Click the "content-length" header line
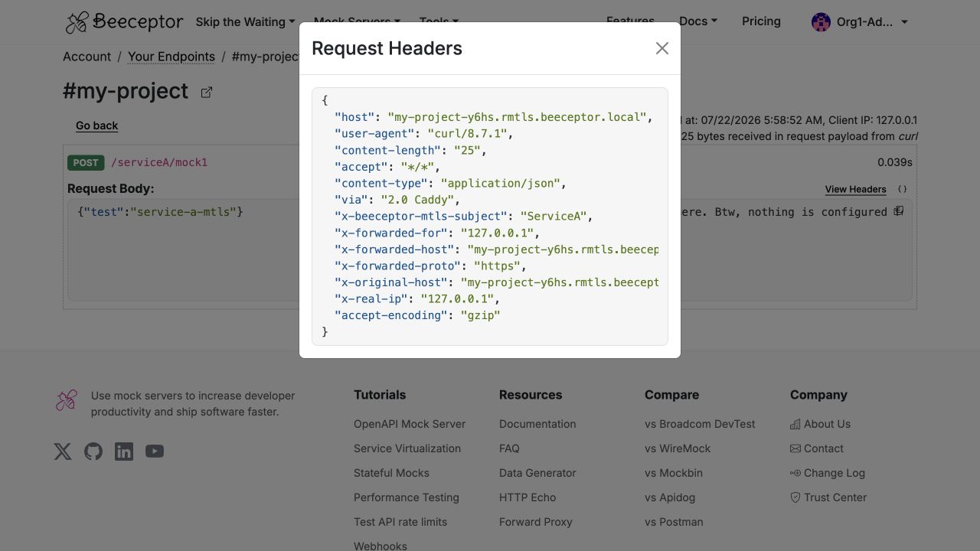Screen dimensions: 980x551 coord(411,151)
